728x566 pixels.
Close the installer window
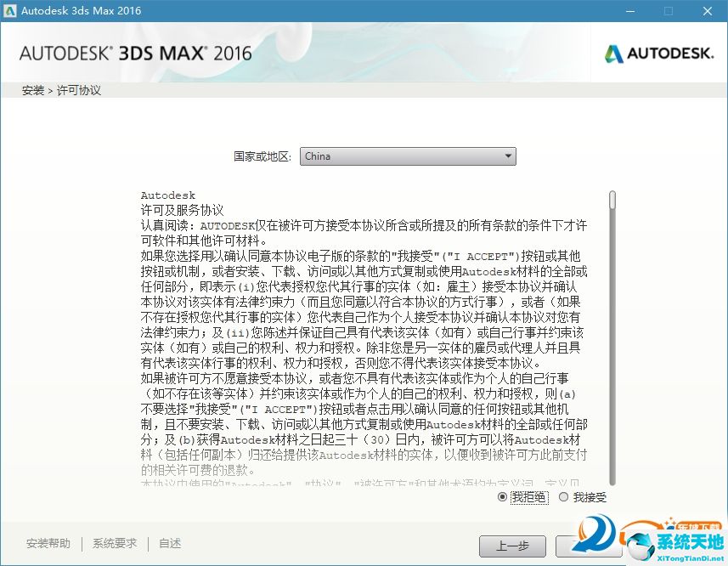708,11
